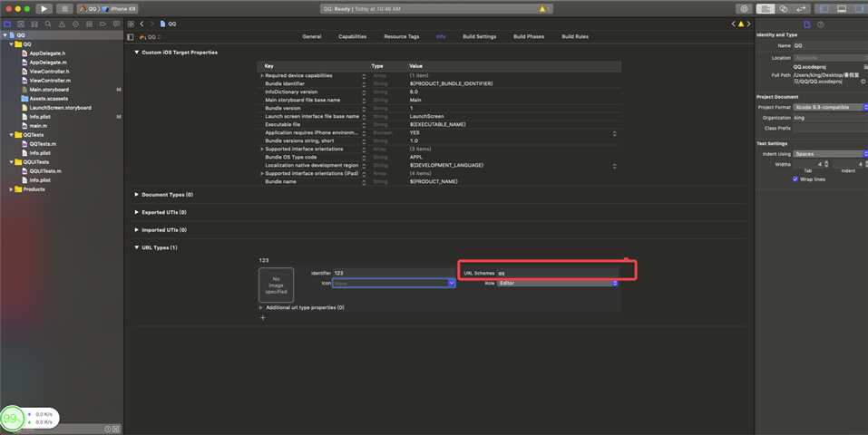This screenshot has width=868, height=435.
Task: Open the Issue navigator warning icon
Action: (x=62, y=24)
